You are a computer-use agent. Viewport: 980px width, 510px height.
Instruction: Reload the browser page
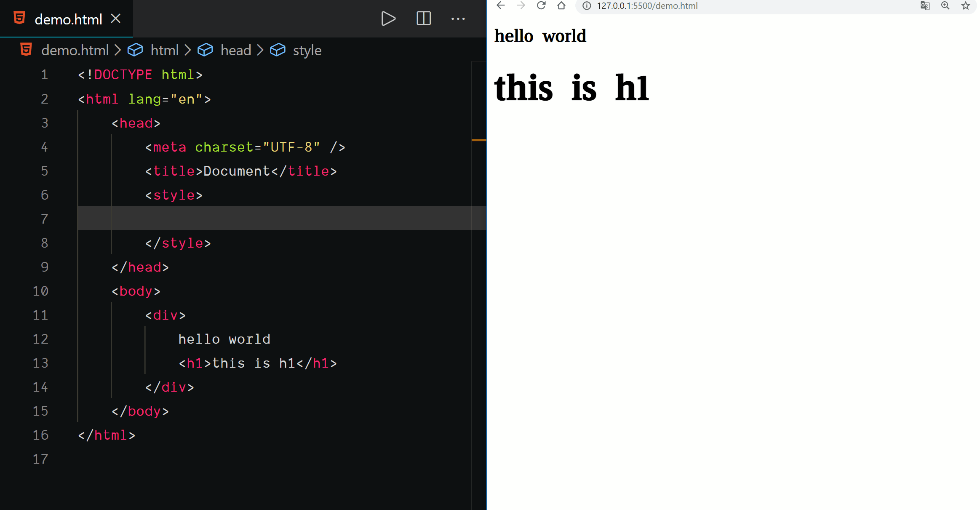pyautogui.click(x=541, y=5)
